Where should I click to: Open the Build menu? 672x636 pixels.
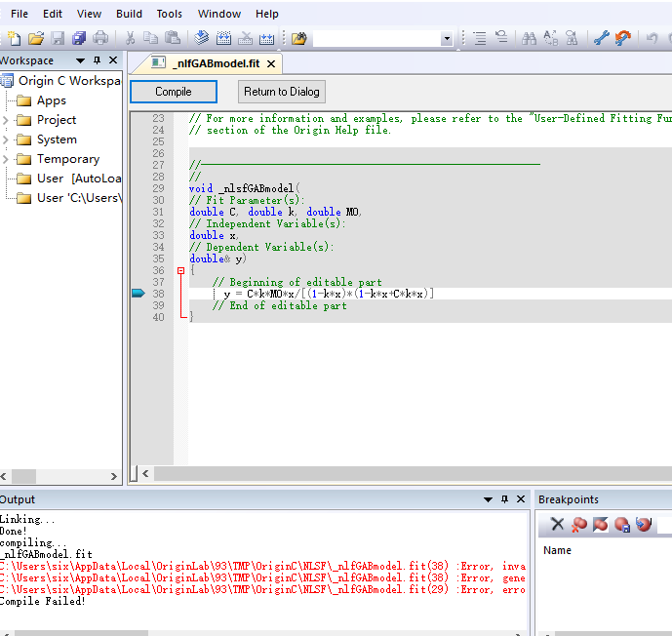click(129, 14)
